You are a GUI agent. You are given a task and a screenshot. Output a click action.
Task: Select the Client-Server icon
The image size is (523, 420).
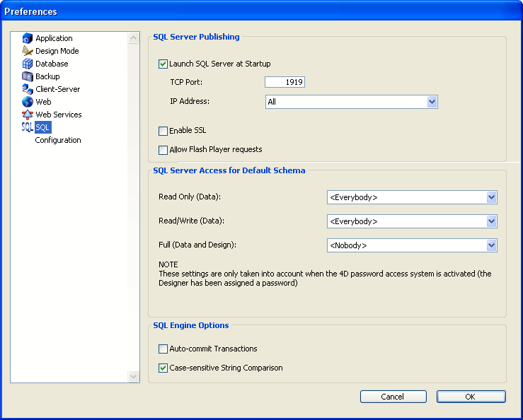click(28, 89)
